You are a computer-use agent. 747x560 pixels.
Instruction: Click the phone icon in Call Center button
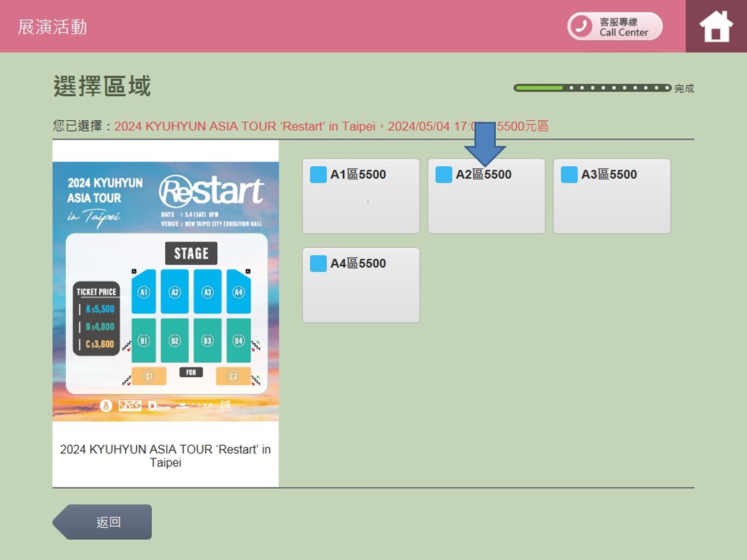click(x=581, y=26)
